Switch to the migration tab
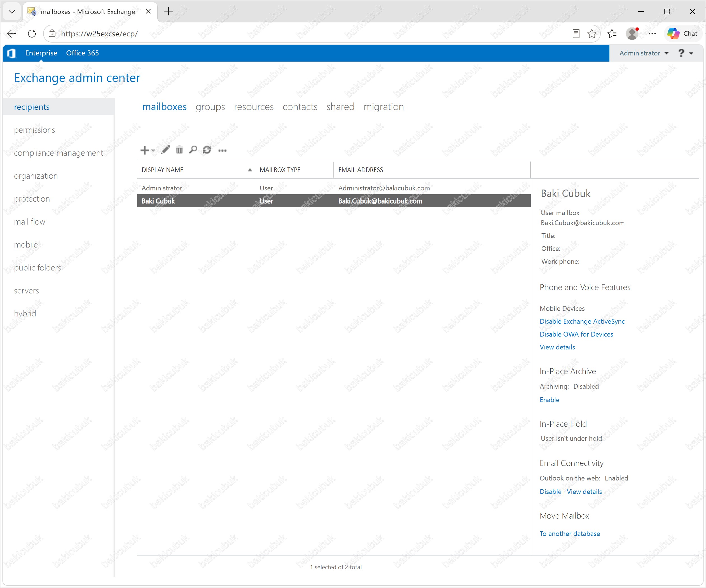The height and width of the screenshot is (588, 706). pyautogui.click(x=384, y=107)
